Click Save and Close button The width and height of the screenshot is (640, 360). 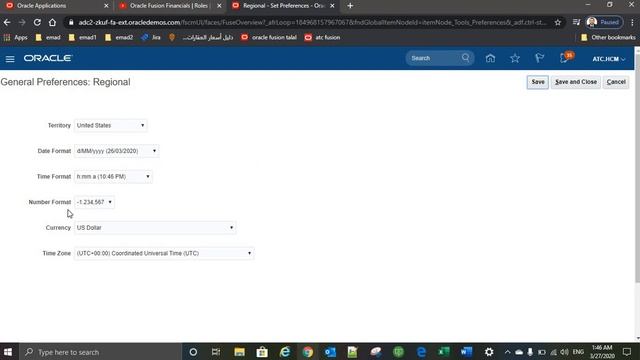(576, 82)
